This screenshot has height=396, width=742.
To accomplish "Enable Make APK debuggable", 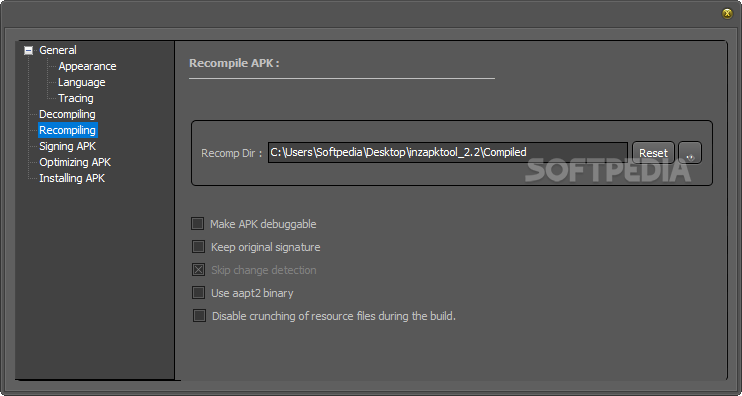I will (198, 224).
